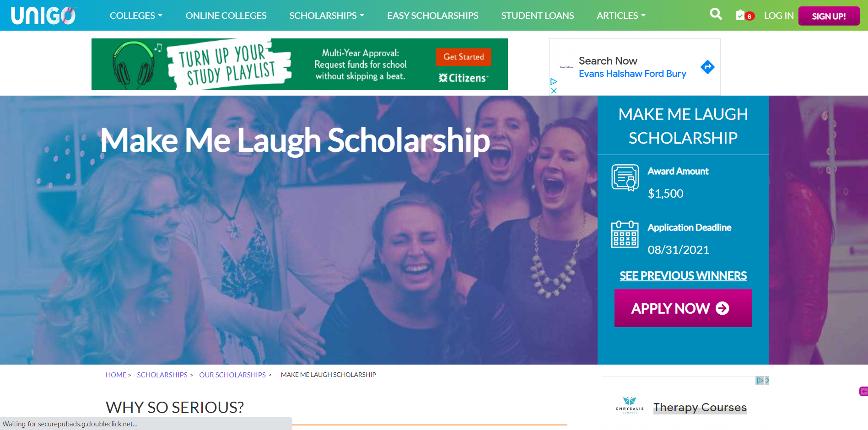Expand the Colleges dropdown menu
This screenshot has height=430, width=868.
pyautogui.click(x=136, y=16)
